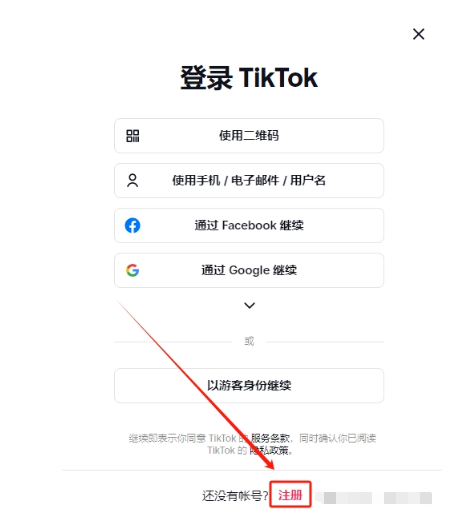Close the TikTok login dialog
Screen dimensions: 473x516
418,34
